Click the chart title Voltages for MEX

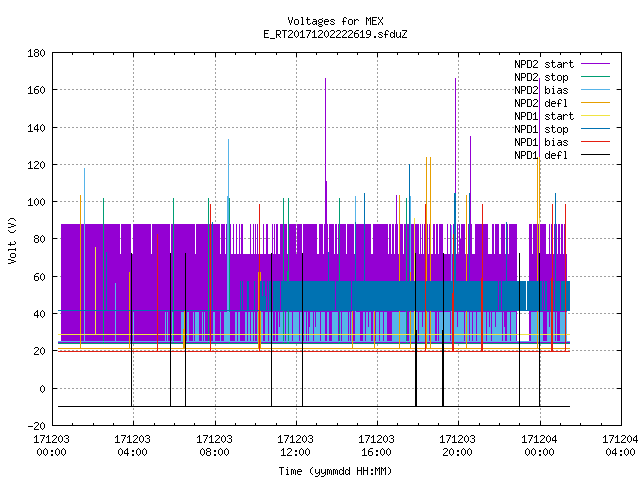point(336,21)
